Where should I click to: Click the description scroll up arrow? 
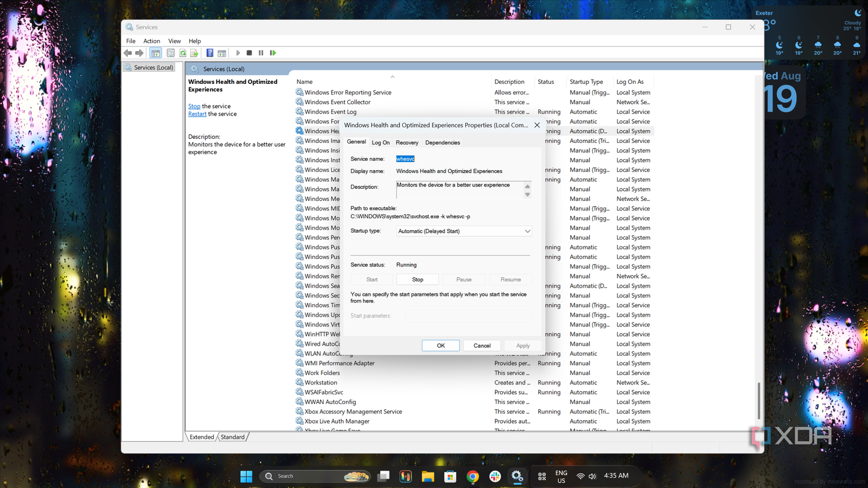527,186
